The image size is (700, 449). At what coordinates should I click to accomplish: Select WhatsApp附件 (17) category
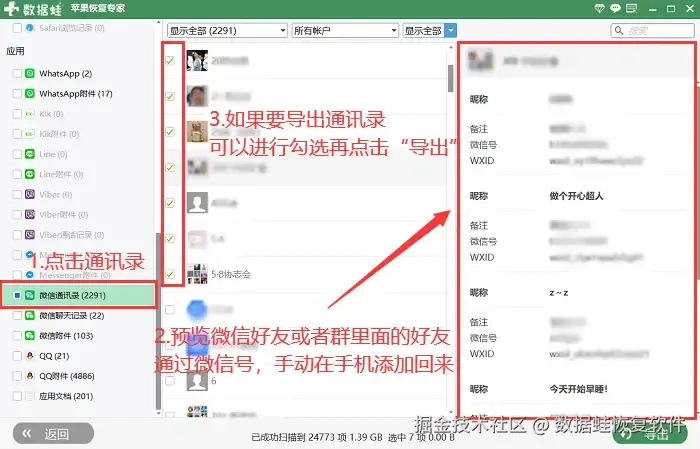click(76, 93)
